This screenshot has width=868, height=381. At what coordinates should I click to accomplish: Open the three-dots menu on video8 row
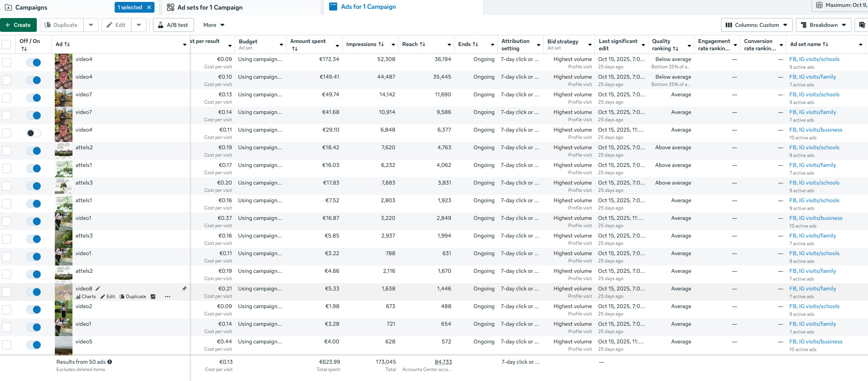coord(168,297)
